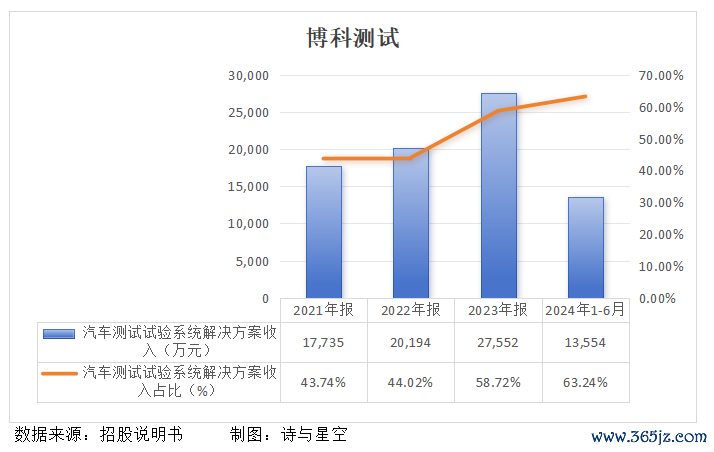The height and width of the screenshot is (452, 714).
Task: Click the share value 43.74%
Action: tap(323, 382)
